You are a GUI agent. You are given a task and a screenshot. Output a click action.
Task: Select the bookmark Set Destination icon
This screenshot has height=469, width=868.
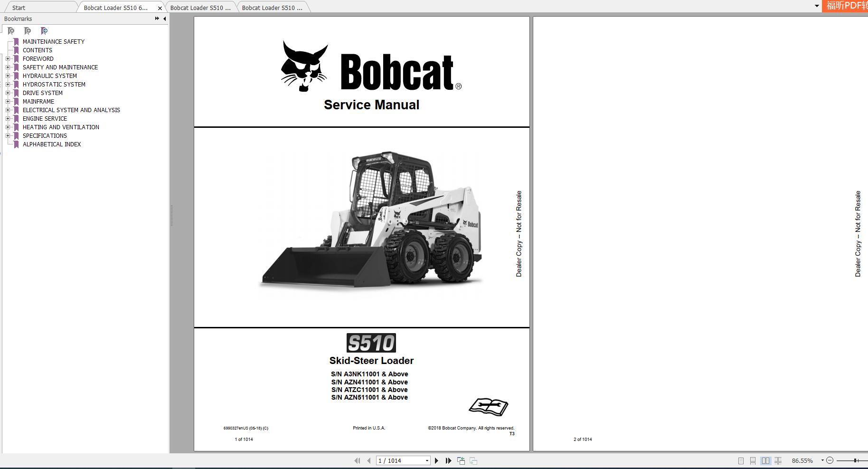(x=44, y=30)
